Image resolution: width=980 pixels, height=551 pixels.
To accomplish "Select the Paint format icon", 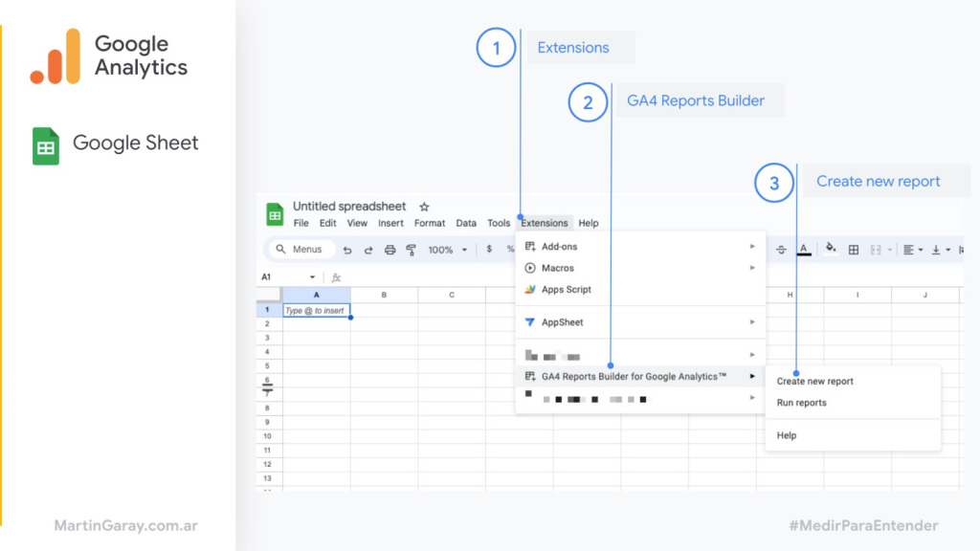I will (x=412, y=250).
